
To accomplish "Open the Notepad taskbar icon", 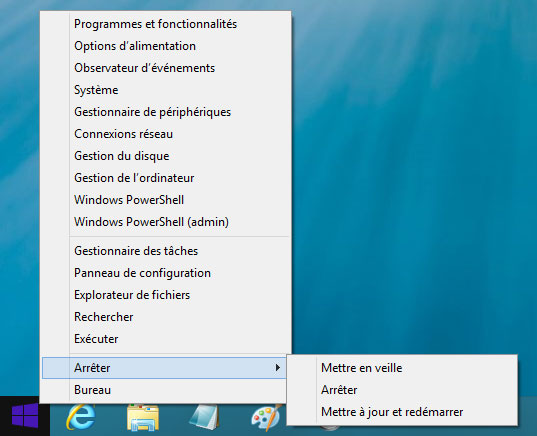I will click(x=204, y=417).
